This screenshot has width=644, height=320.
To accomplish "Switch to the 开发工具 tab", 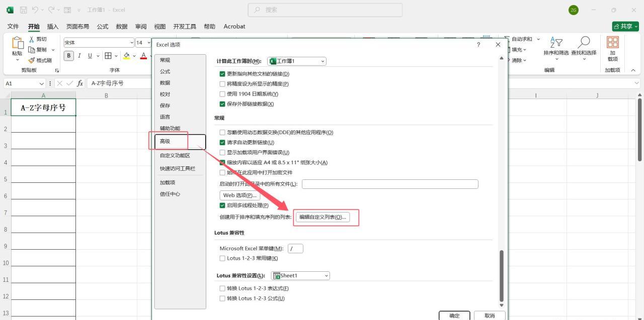I will click(x=185, y=27).
